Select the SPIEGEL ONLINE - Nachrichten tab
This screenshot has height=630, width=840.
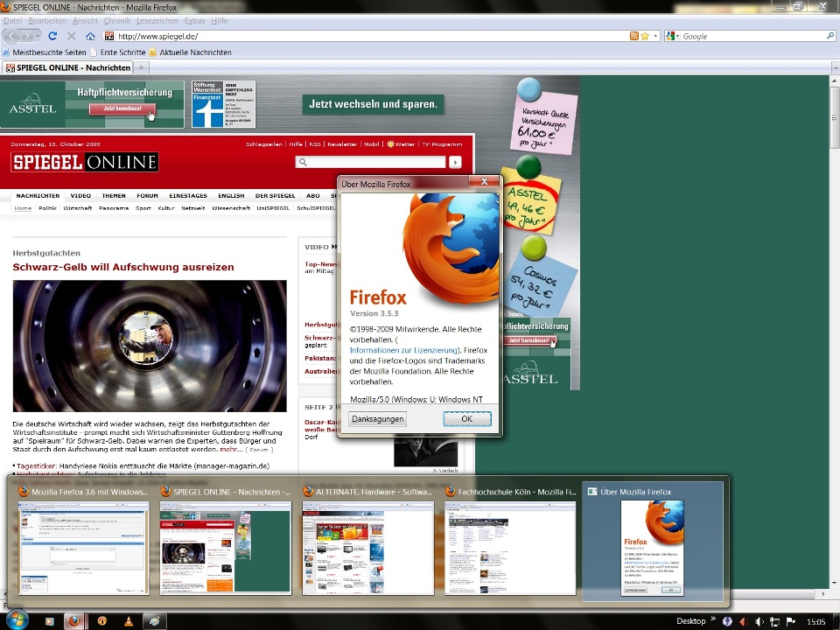[67, 67]
